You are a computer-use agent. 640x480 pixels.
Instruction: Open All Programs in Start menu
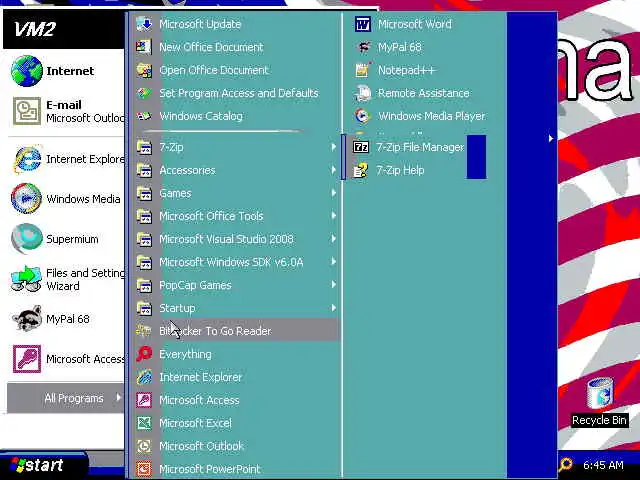point(66,398)
